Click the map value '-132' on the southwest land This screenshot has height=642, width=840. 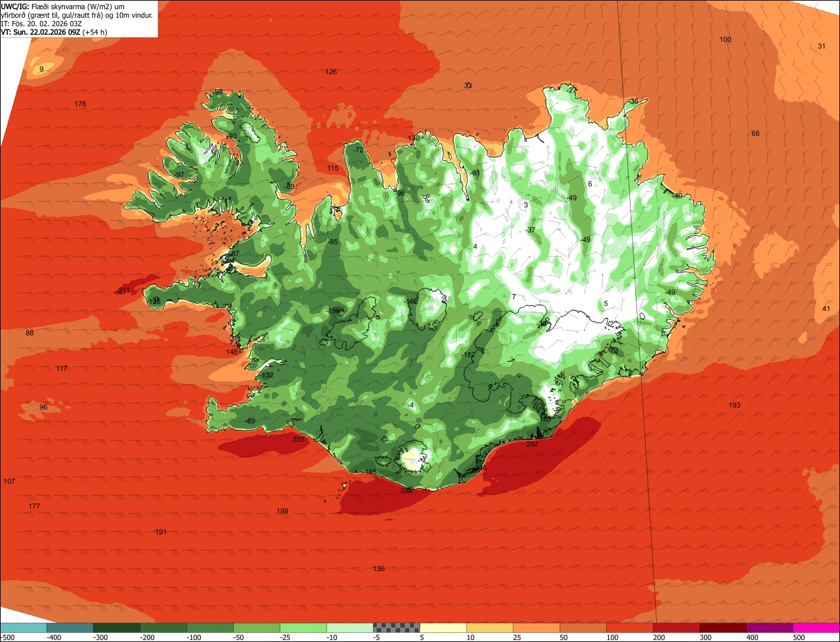(266, 375)
